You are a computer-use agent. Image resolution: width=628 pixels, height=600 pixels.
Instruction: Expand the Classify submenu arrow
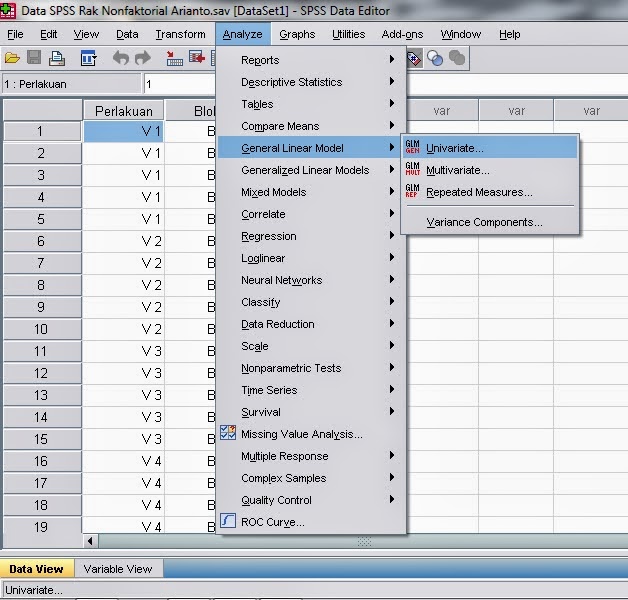(x=392, y=302)
